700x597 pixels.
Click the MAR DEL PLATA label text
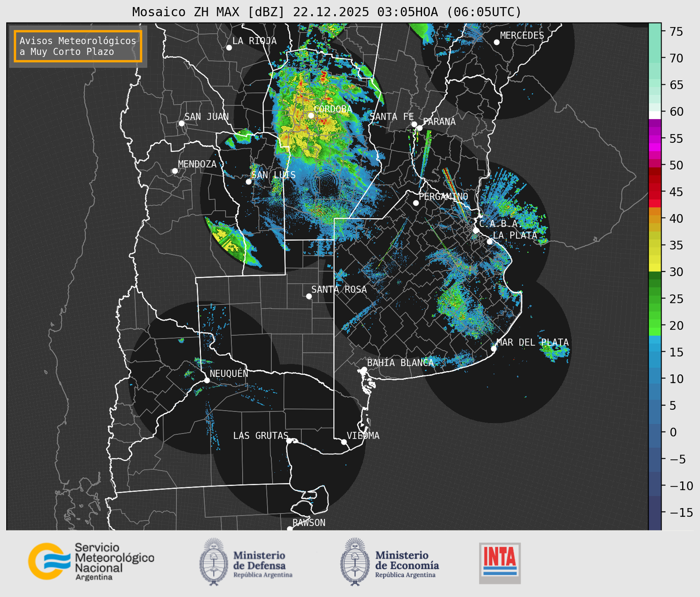click(532, 342)
